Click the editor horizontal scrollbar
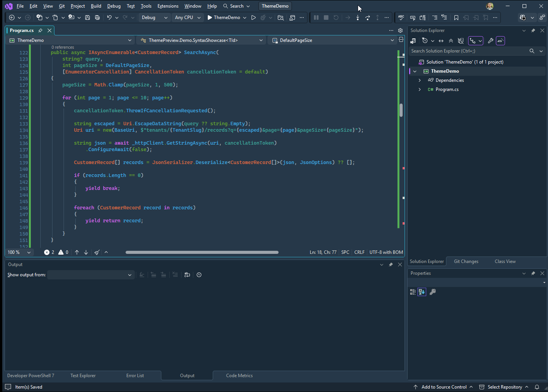Image resolution: width=548 pixels, height=392 pixels. click(x=202, y=252)
